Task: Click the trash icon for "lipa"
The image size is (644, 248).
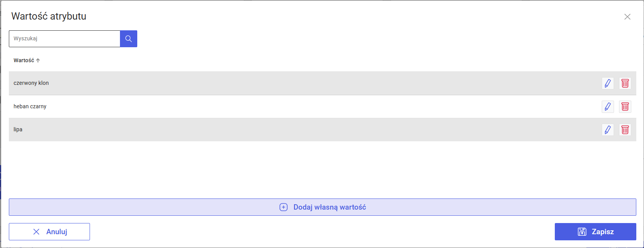Action: coord(625,130)
